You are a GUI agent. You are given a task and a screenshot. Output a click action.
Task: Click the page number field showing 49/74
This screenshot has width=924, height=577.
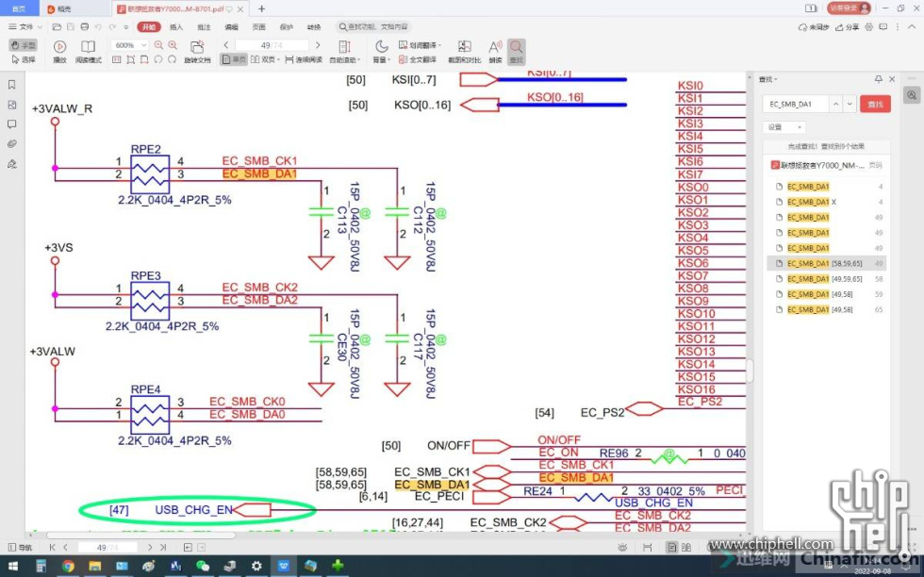coord(272,45)
